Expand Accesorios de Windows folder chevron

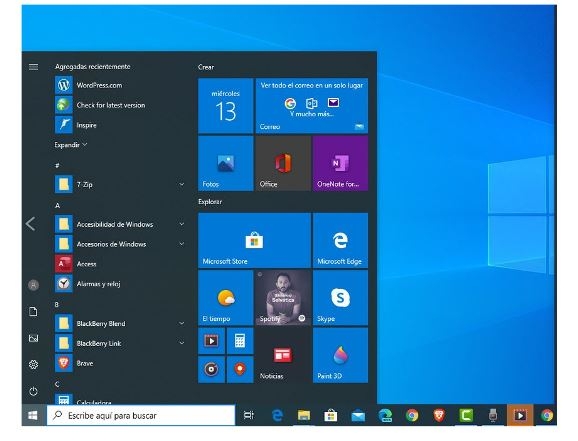pos(181,244)
